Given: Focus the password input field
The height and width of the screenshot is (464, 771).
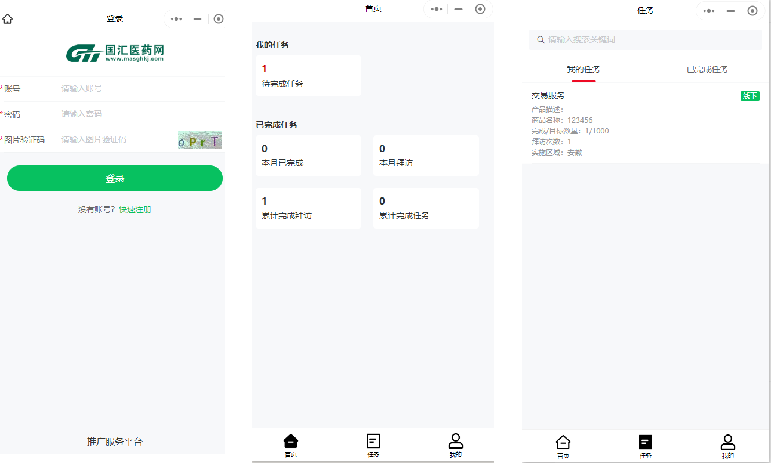Looking at the screenshot, I should click(130, 114).
